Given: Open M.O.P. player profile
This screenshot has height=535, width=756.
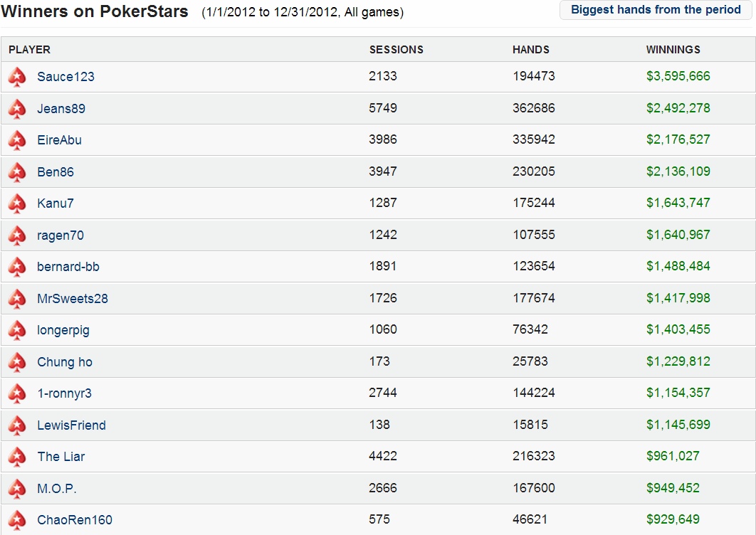Looking at the screenshot, I should coord(57,488).
